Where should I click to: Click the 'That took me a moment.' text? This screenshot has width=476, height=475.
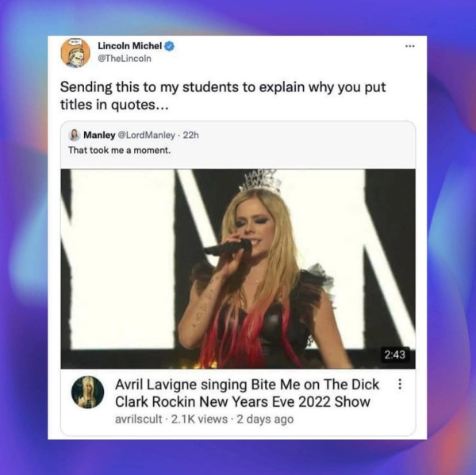pos(119,150)
